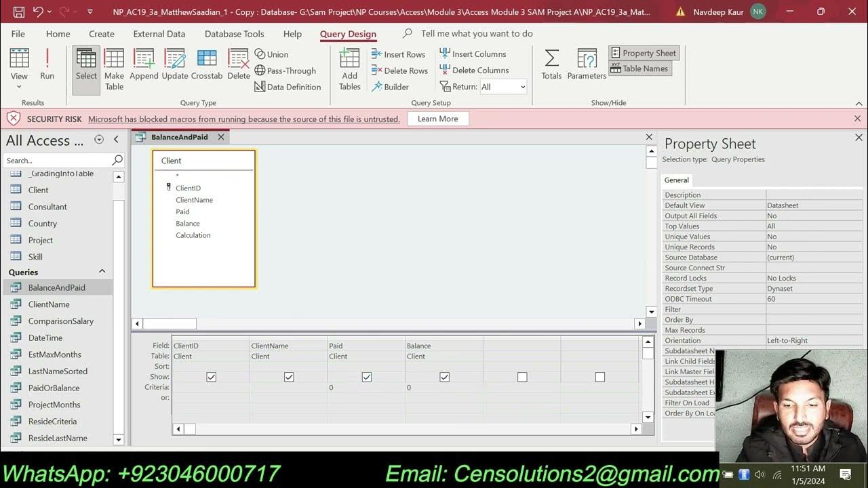Uncheck Show for Paid column

click(367, 377)
